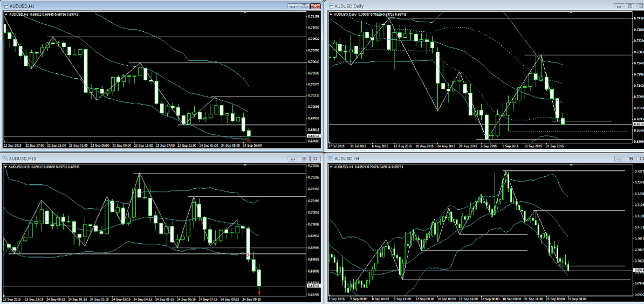Click the AUDUSD,M15 chart window icon

pos(5,158)
